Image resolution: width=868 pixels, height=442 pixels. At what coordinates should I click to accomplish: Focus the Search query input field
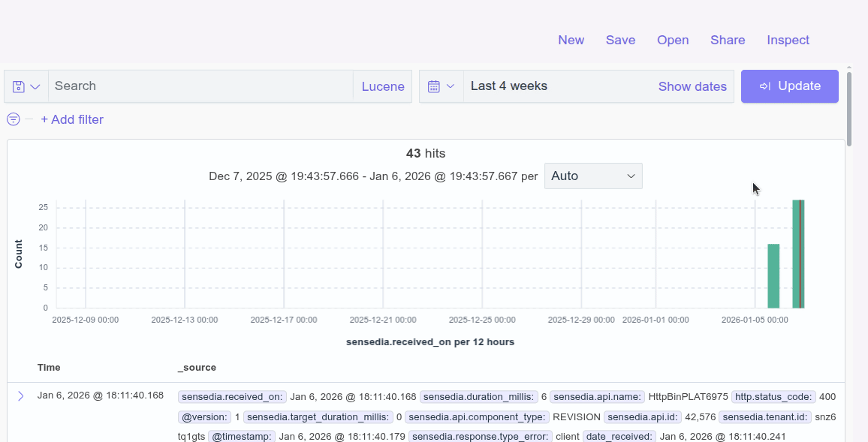pyautogui.click(x=200, y=86)
